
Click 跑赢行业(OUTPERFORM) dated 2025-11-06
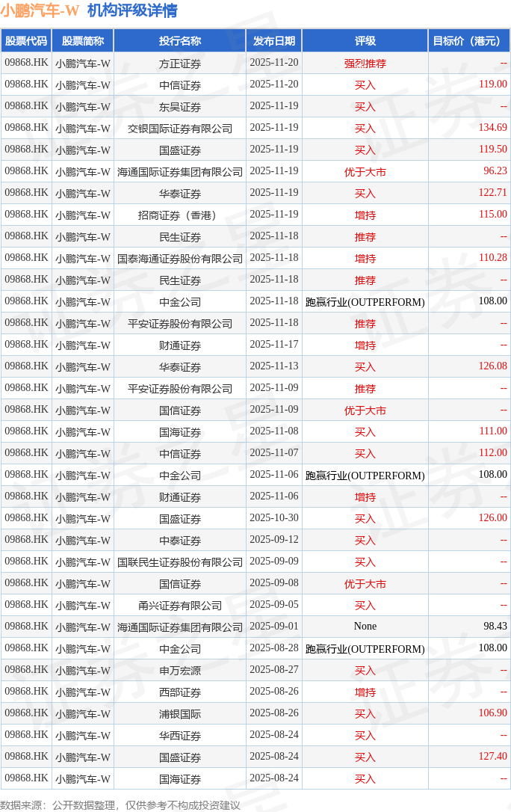(x=365, y=476)
